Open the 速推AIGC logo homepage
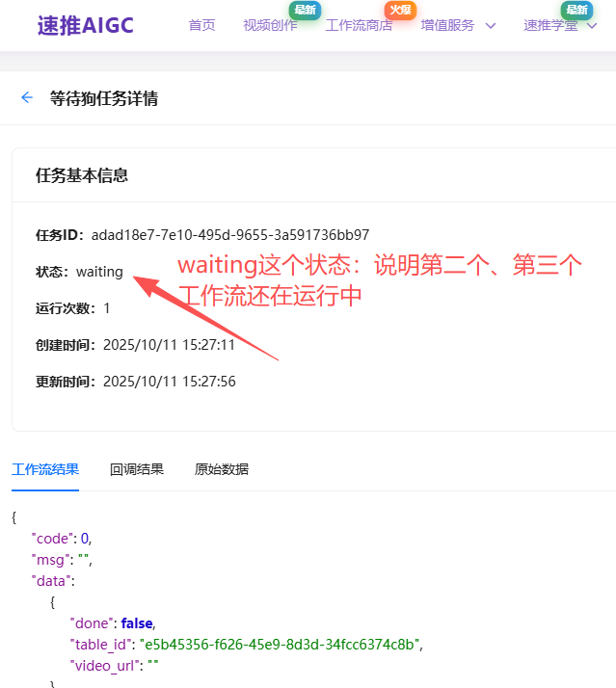The width and height of the screenshot is (616, 688). pyautogui.click(x=86, y=25)
